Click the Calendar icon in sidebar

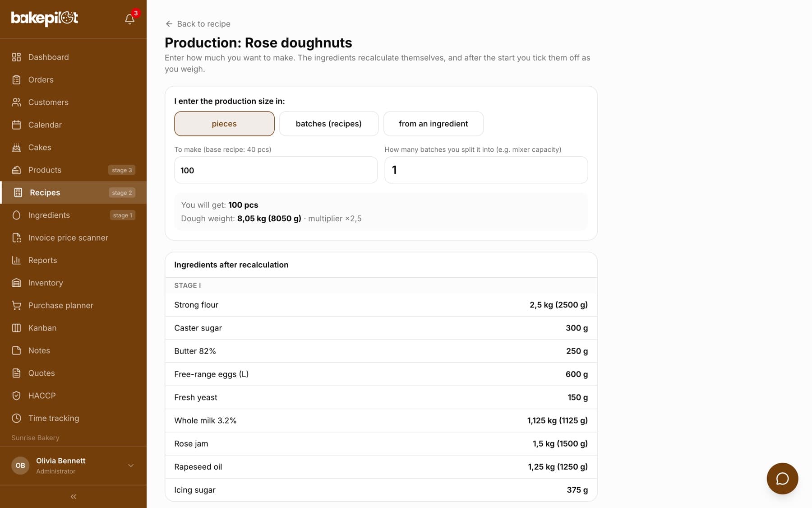click(x=16, y=125)
